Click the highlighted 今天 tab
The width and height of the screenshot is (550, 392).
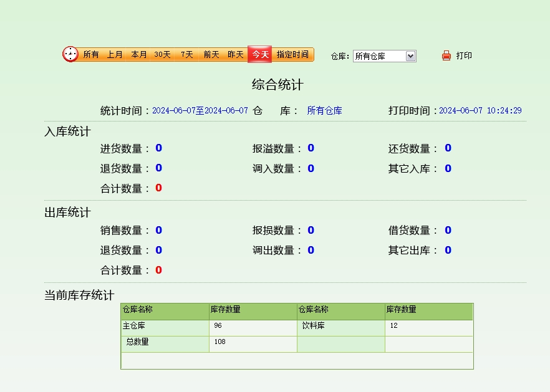click(260, 55)
